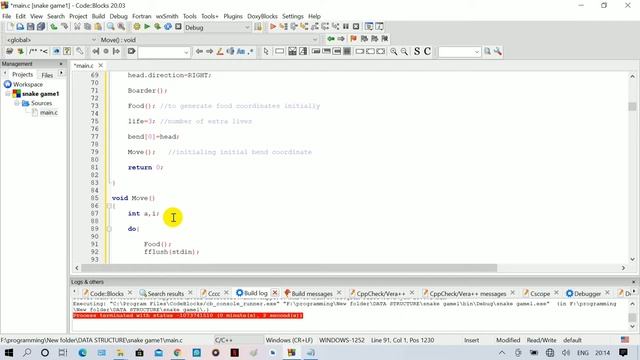Viewport: 640px width, 360px height.
Task: Click the build log vertical scrollbar thumb
Action: pos(632,317)
